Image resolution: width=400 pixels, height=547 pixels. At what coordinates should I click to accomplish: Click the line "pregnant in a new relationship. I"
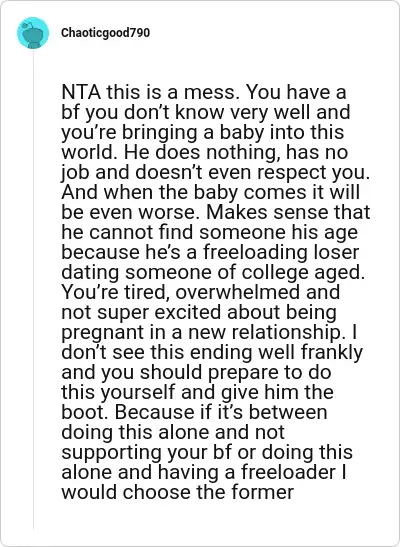click(209, 332)
